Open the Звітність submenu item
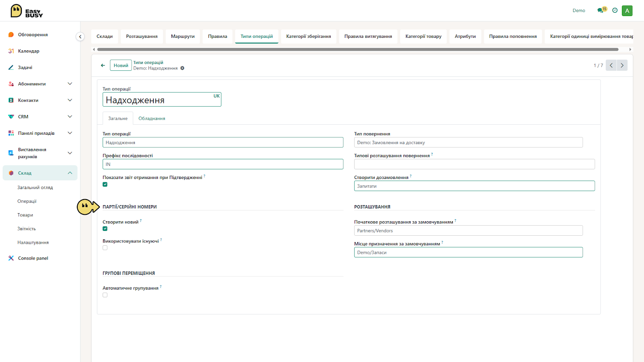The height and width of the screenshot is (362, 644). coord(27,229)
